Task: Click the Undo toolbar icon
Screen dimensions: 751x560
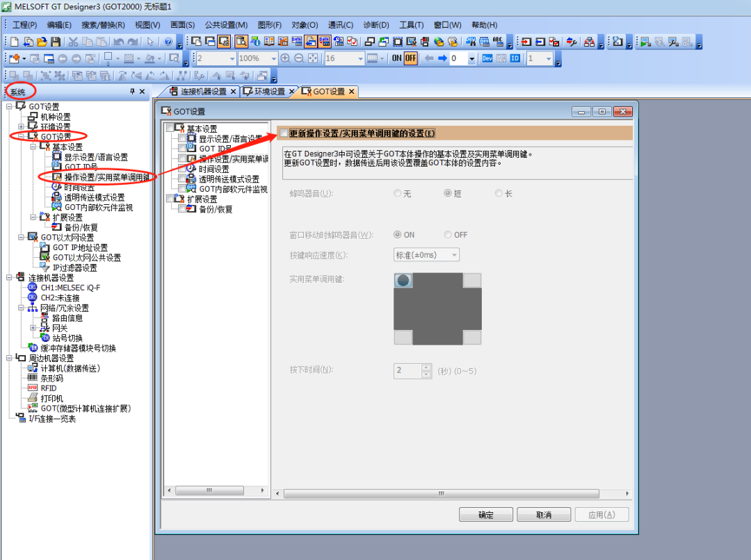Action: [x=118, y=41]
